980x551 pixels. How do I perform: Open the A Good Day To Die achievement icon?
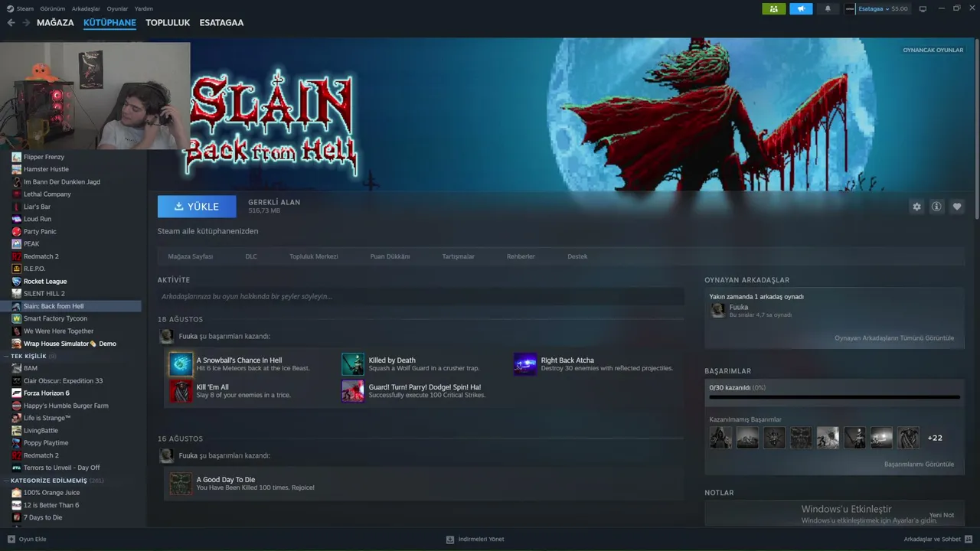tap(181, 484)
